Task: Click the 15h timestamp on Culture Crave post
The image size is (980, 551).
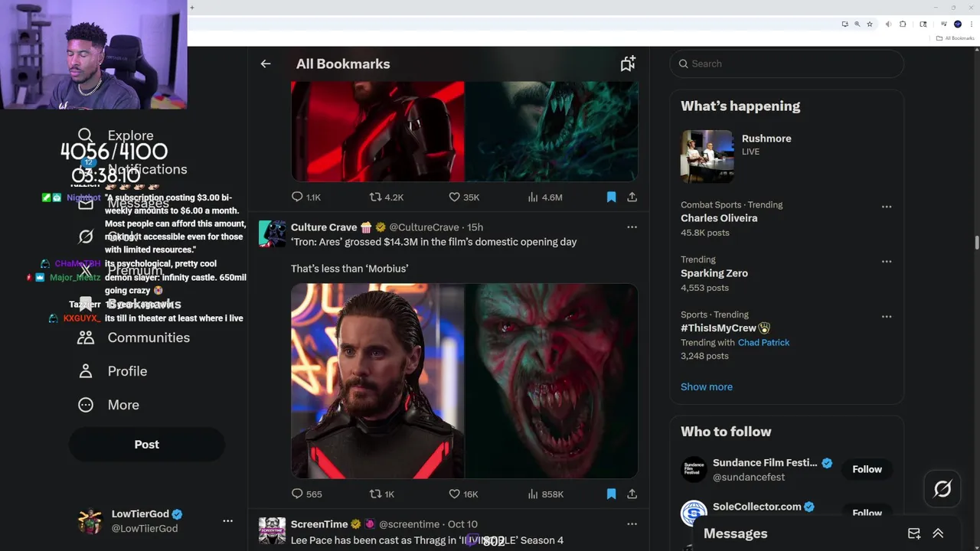Action: tap(475, 227)
